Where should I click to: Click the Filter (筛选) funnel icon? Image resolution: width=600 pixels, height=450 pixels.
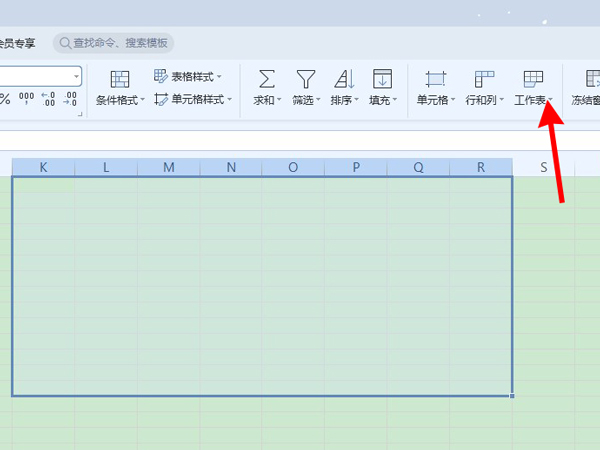pos(305,80)
